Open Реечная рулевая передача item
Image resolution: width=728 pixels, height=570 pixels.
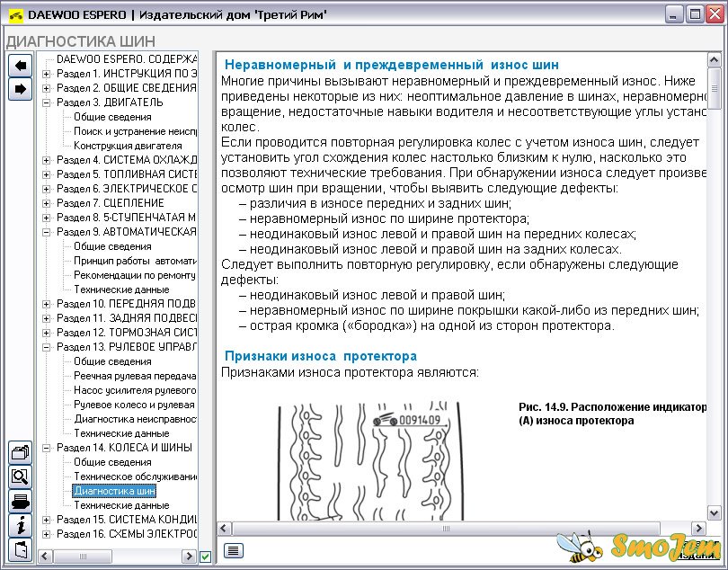pos(135,377)
